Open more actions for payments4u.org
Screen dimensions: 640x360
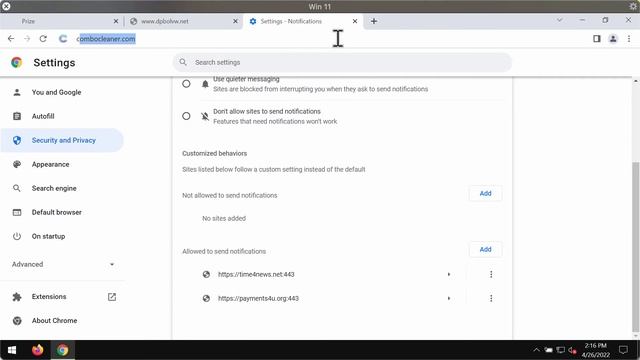pos(491,298)
